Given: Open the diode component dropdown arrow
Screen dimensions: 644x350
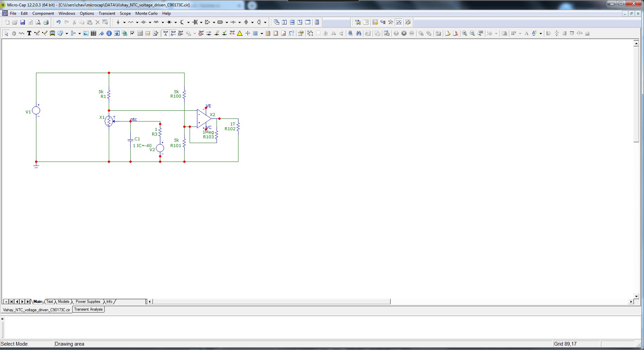Looking at the screenshot, I should [x=175, y=23].
